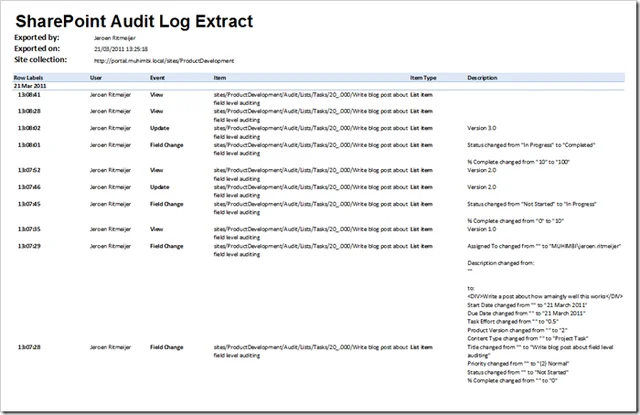Click the 'Item Type' column header
Screen dimensions: 640x415
click(423, 78)
